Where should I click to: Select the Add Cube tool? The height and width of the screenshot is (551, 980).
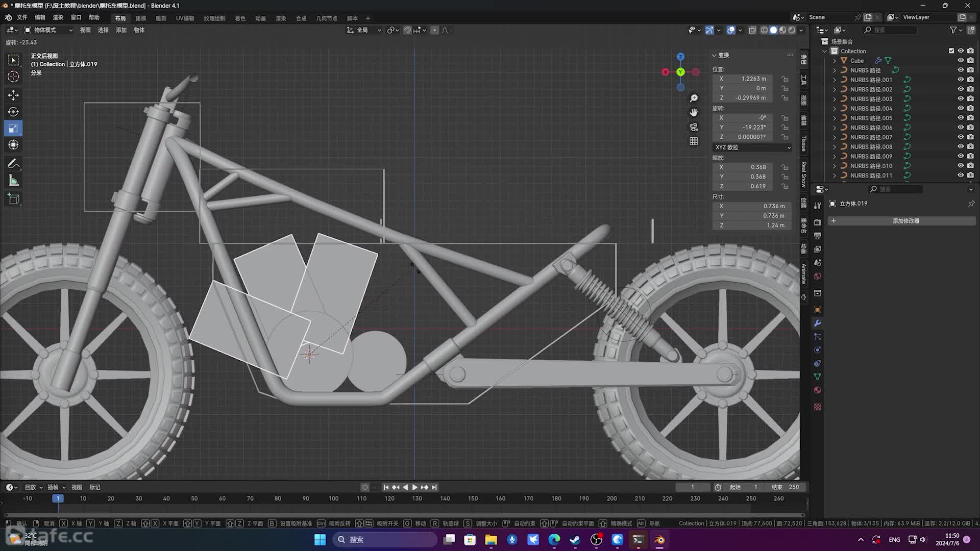[14, 199]
